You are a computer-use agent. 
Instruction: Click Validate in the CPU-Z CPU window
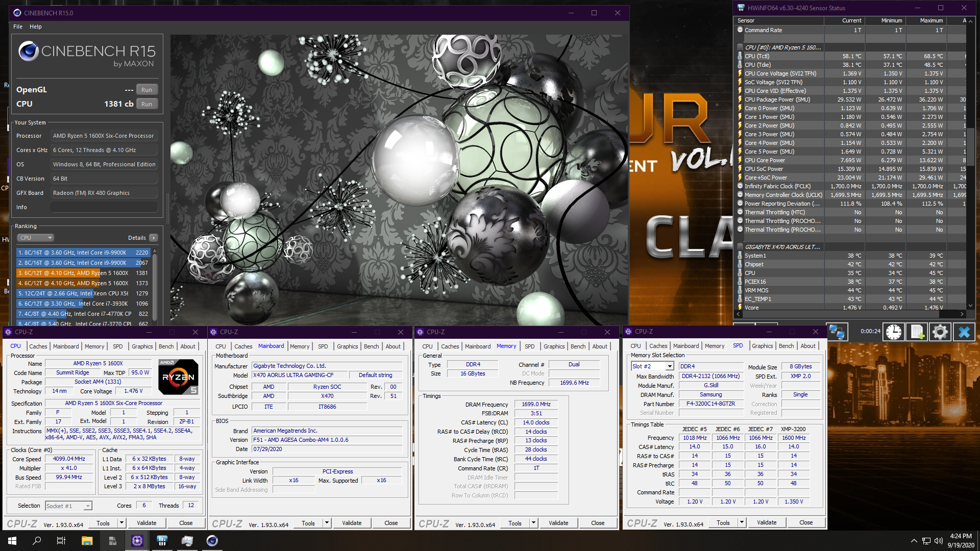(146, 523)
